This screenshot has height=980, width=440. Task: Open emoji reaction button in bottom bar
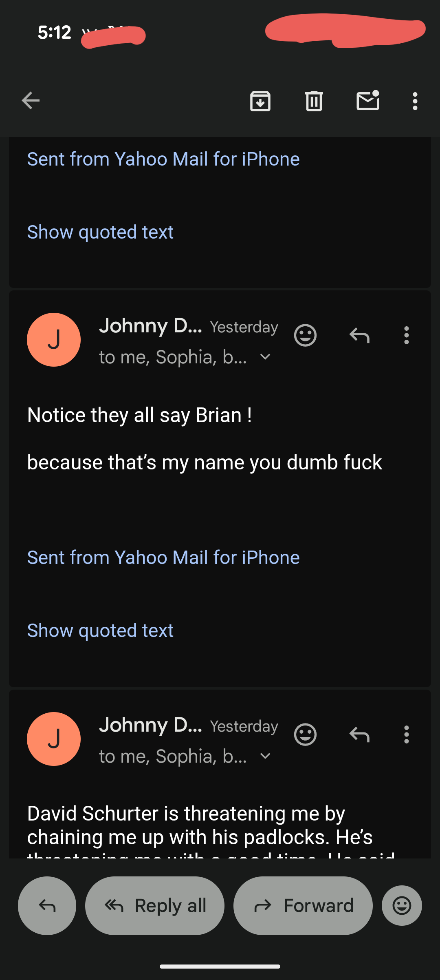(402, 906)
